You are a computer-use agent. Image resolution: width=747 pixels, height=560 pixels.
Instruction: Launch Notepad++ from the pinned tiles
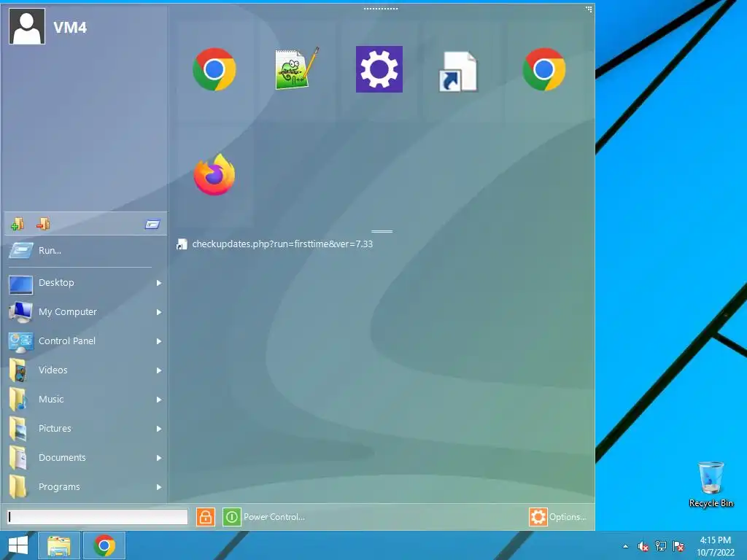297,69
